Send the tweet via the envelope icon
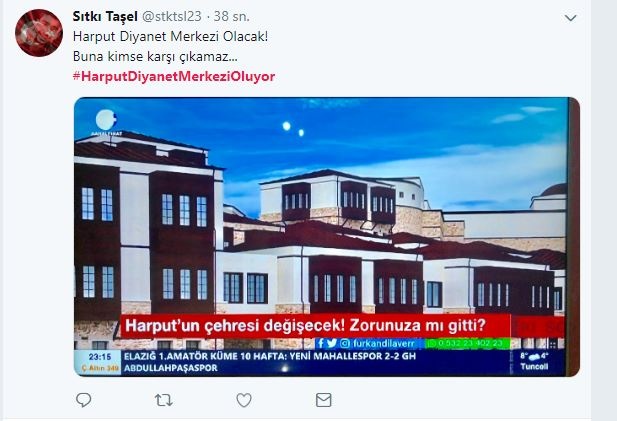 (323, 400)
